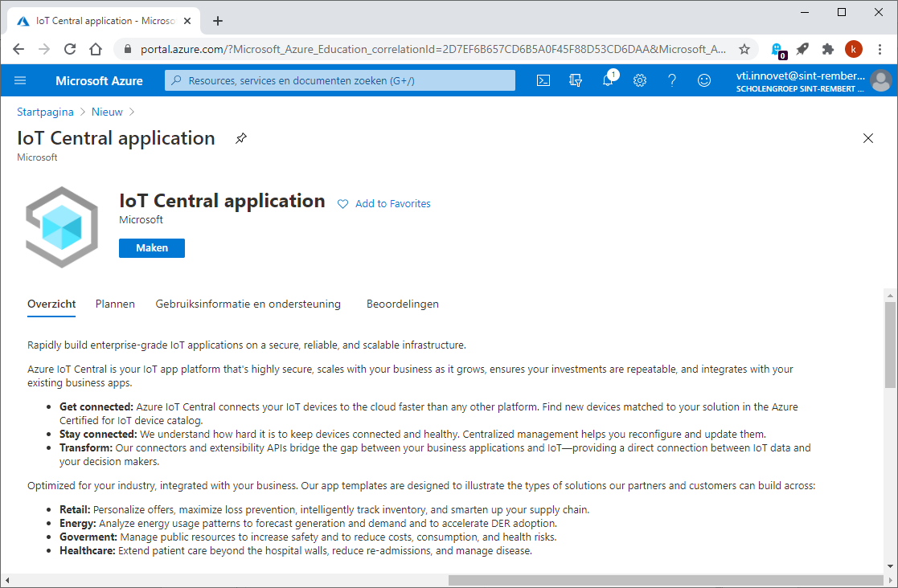This screenshot has height=588, width=898.
Task: Click the 'Healthcare:' bullet text
Action: (88, 551)
